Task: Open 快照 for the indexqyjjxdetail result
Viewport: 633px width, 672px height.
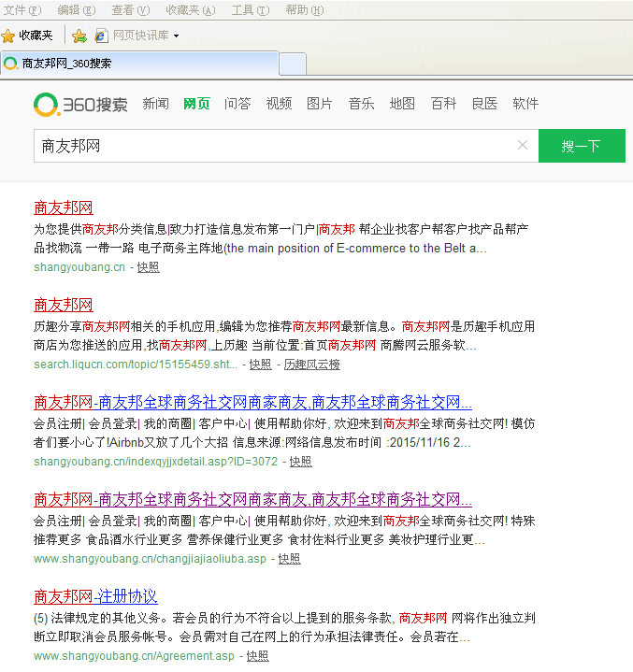Action: coord(301,462)
